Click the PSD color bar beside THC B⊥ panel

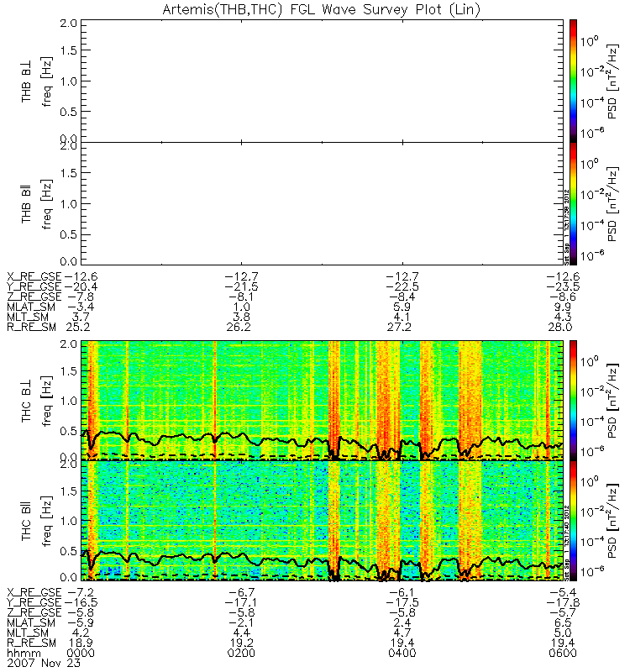coord(573,401)
